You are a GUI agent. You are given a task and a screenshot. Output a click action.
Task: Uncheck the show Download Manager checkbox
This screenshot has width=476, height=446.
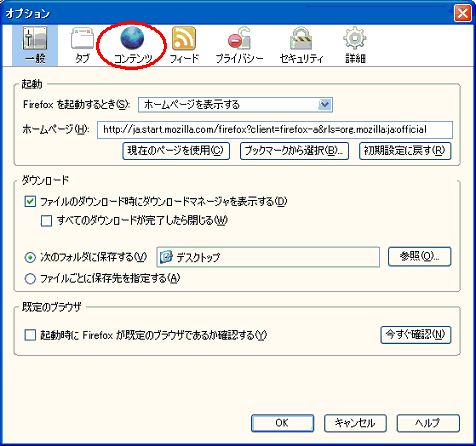[30, 202]
